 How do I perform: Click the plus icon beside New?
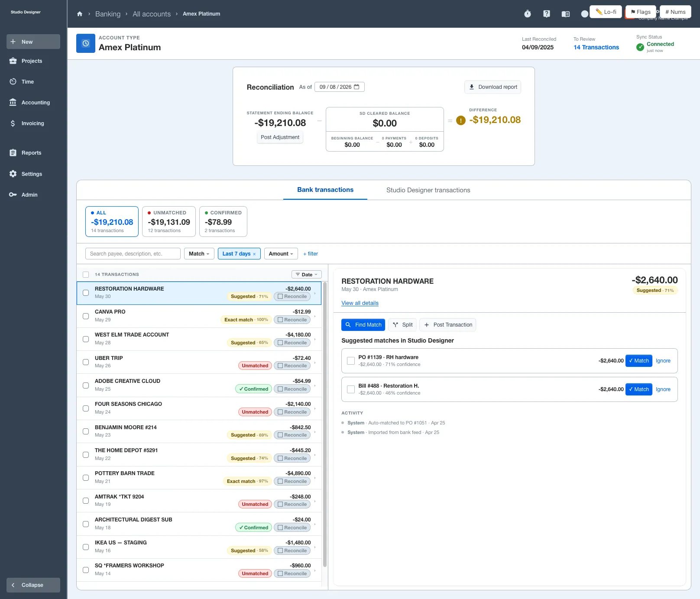coord(13,42)
